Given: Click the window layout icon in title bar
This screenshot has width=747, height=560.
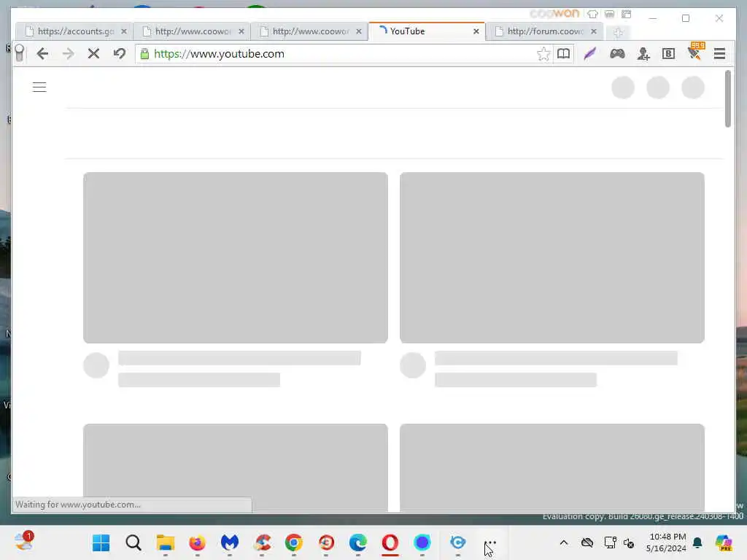Looking at the screenshot, I should [x=627, y=15].
